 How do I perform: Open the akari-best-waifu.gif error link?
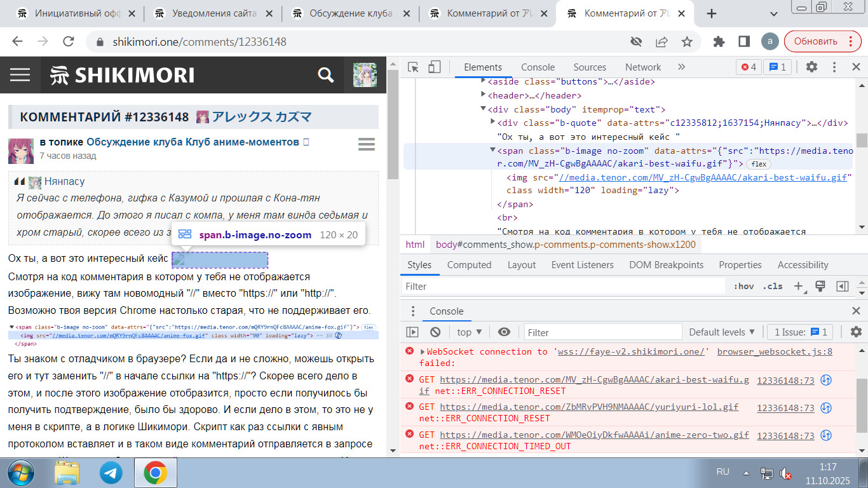(593, 380)
